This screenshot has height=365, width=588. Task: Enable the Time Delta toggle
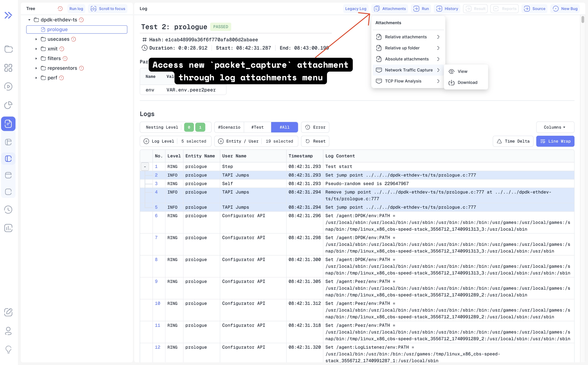(x=513, y=141)
